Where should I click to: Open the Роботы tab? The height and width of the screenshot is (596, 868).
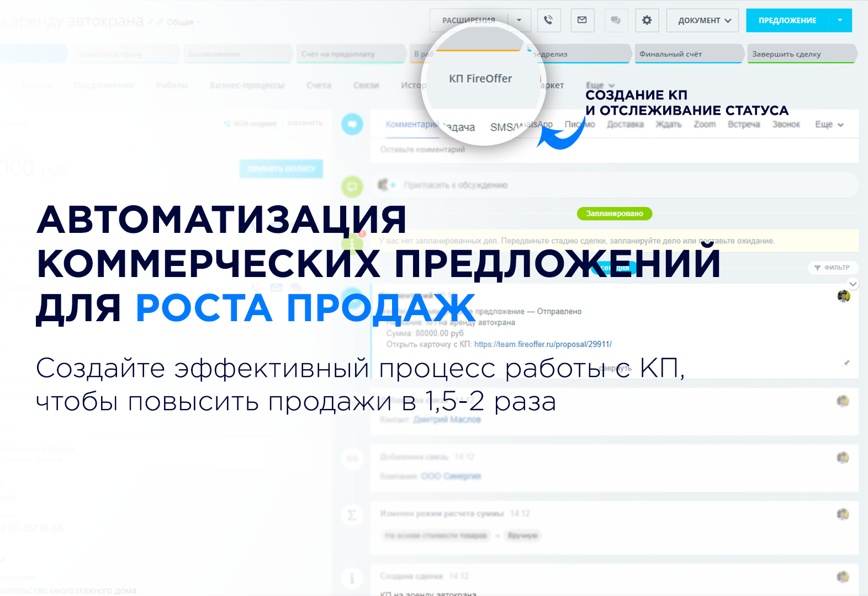tap(172, 86)
